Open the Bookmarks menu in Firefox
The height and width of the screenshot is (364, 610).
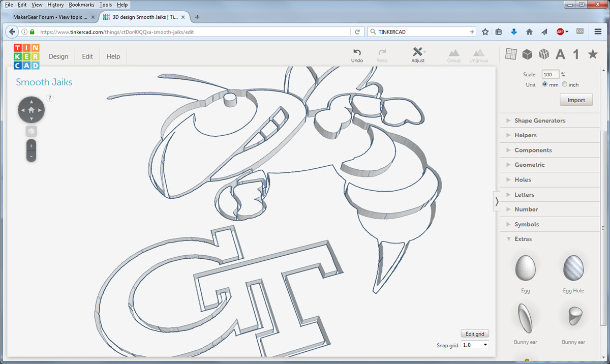[x=81, y=5]
